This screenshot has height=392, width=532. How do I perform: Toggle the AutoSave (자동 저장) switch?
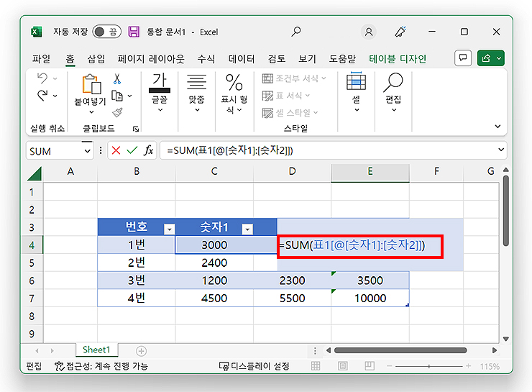point(106,32)
